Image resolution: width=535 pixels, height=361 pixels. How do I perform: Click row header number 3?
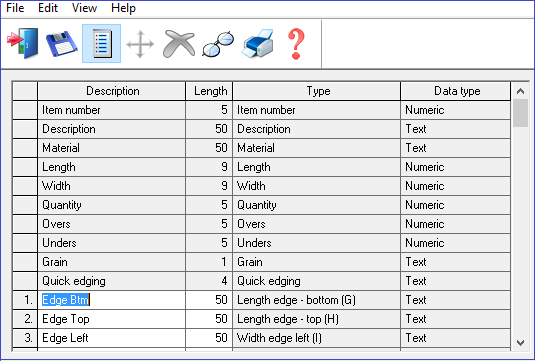(25, 338)
